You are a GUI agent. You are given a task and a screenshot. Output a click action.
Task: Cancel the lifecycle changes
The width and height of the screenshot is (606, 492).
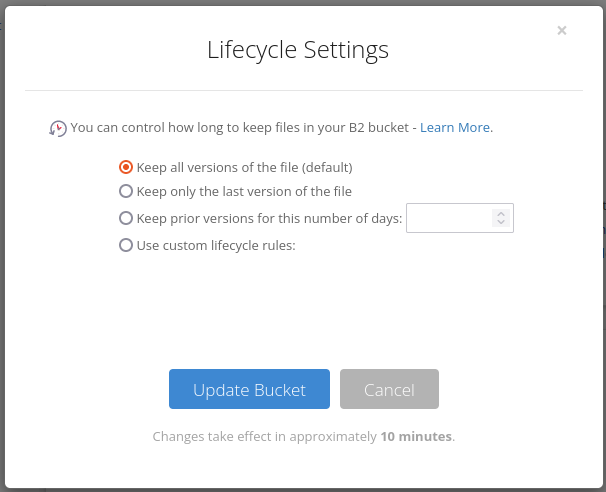(x=389, y=389)
